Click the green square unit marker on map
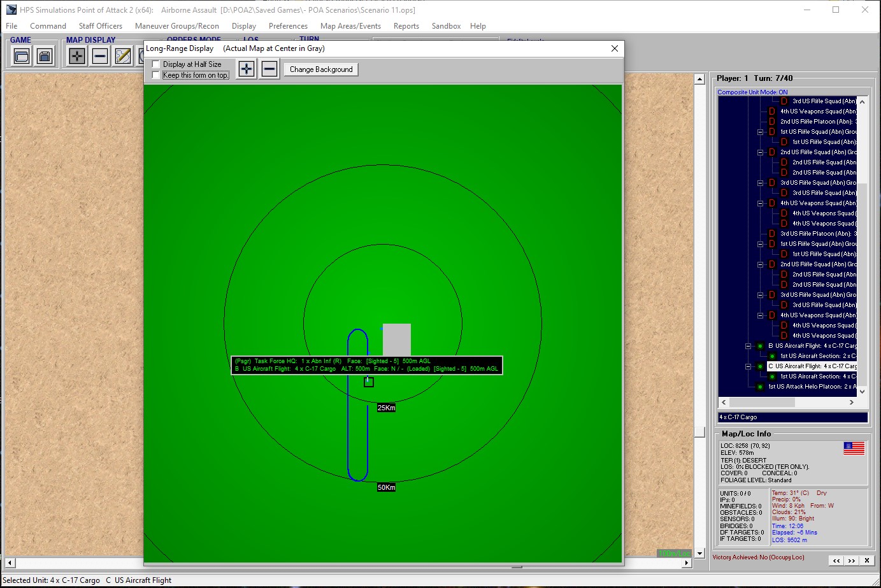 tap(369, 382)
